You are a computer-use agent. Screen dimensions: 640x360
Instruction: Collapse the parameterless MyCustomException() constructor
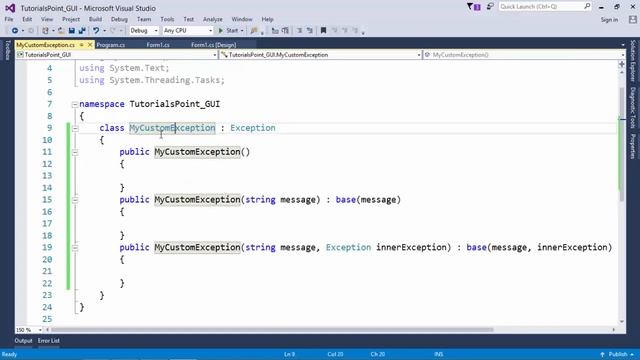75,152
